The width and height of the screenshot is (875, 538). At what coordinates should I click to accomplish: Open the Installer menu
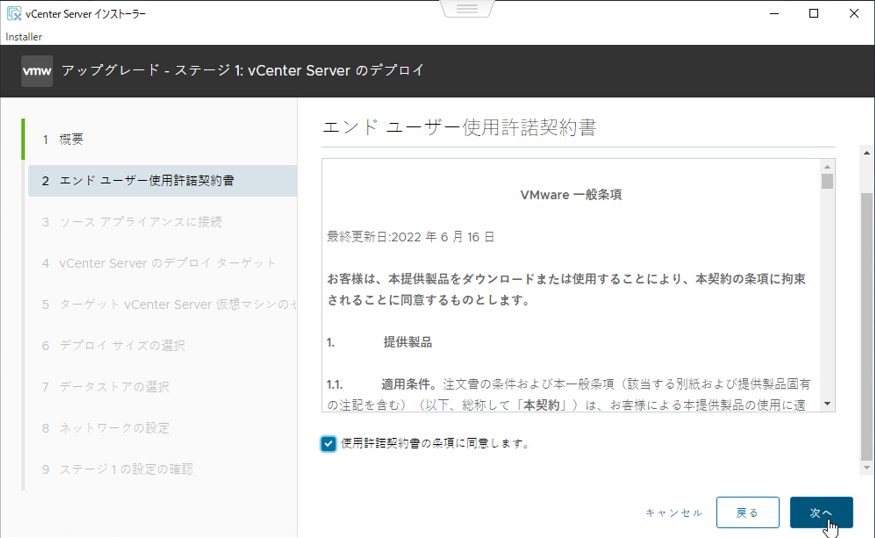pos(23,37)
